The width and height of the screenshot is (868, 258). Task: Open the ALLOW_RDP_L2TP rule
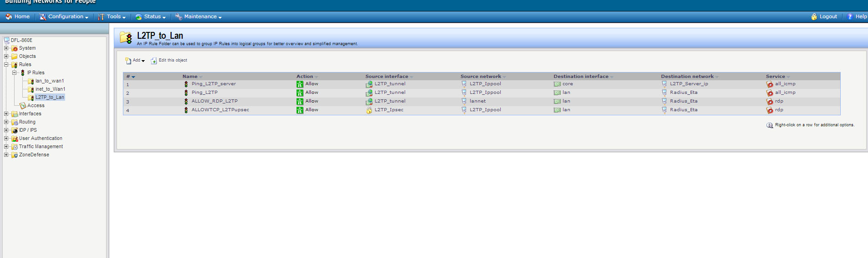pos(214,101)
